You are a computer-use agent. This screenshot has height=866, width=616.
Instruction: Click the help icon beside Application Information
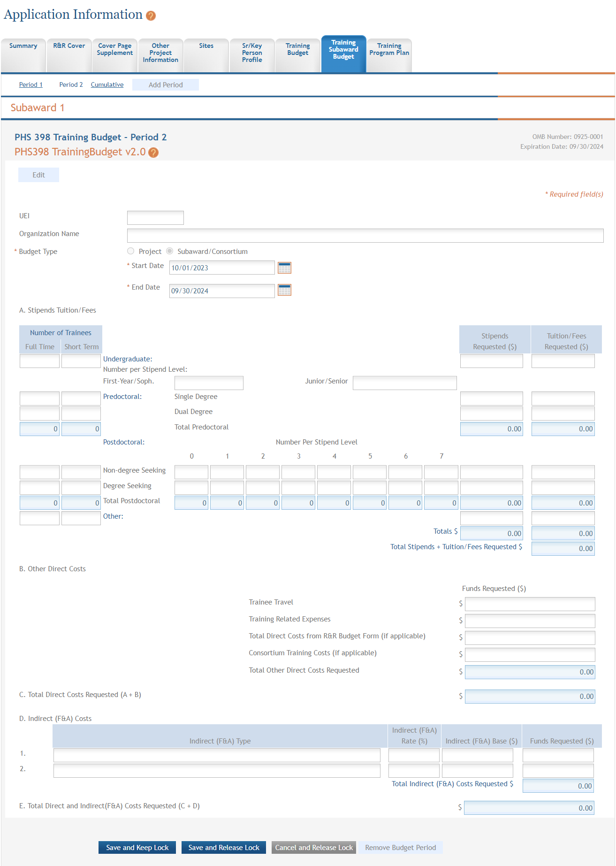coord(151,16)
